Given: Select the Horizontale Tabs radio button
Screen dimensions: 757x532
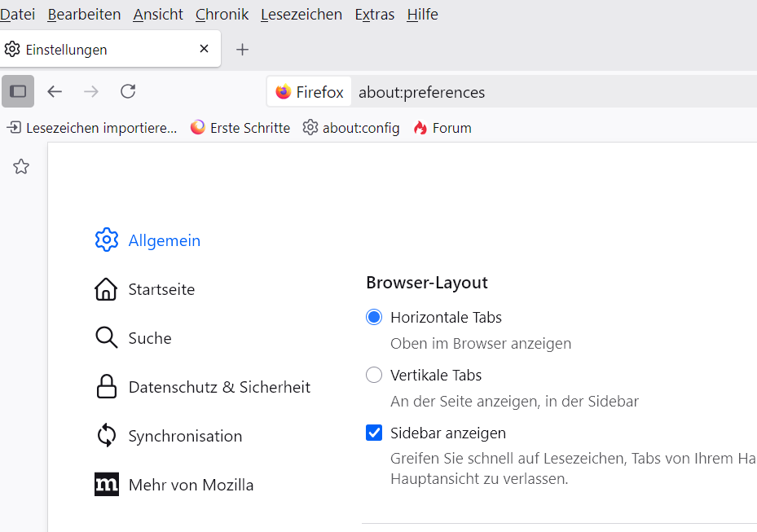Looking at the screenshot, I should (374, 317).
